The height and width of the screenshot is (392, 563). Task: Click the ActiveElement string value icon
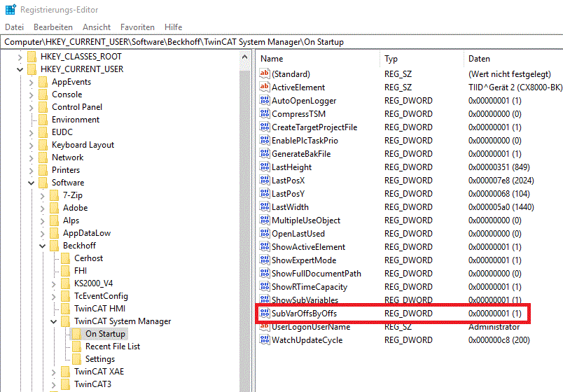click(x=265, y=87)
